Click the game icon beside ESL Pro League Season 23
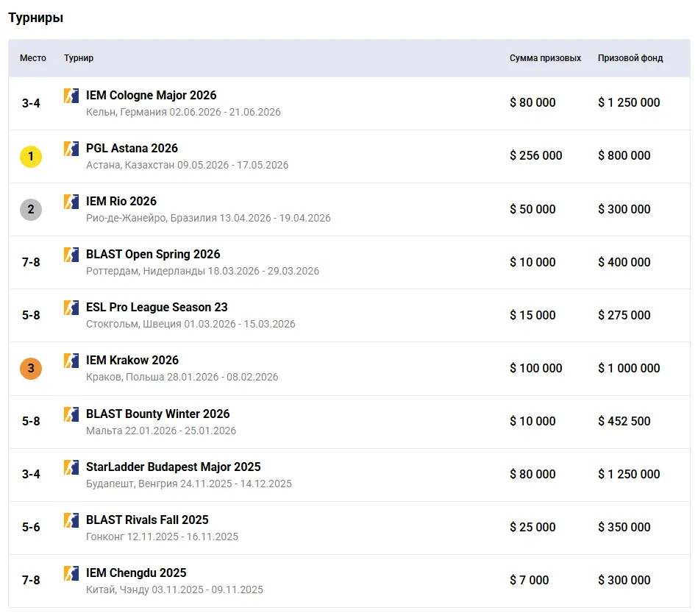 click(x=71, y=308)
